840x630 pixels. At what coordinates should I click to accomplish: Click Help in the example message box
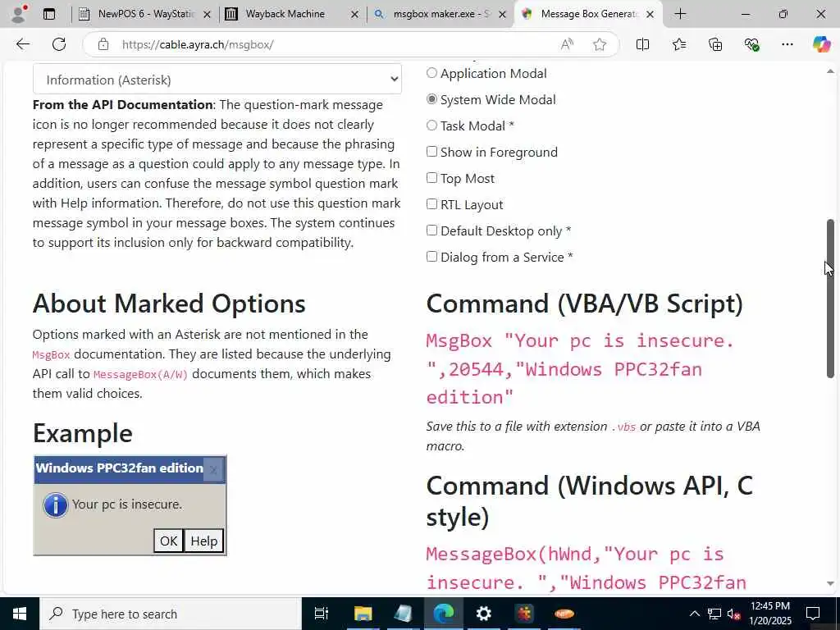point(204,541)
